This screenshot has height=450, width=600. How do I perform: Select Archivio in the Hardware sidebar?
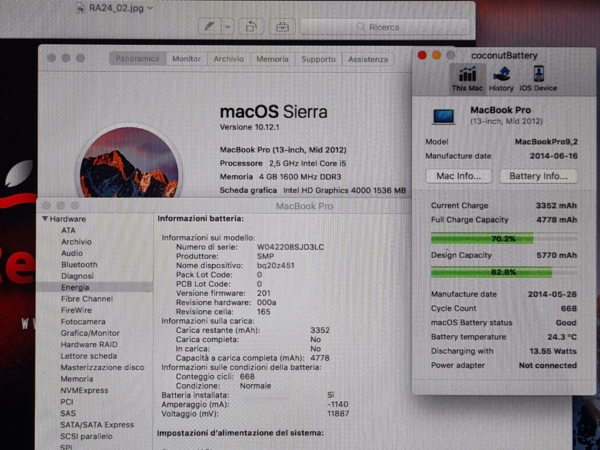77,242
